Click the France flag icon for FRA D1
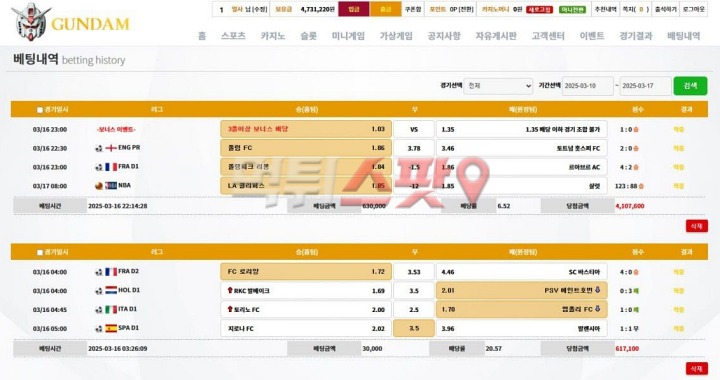 111,167
